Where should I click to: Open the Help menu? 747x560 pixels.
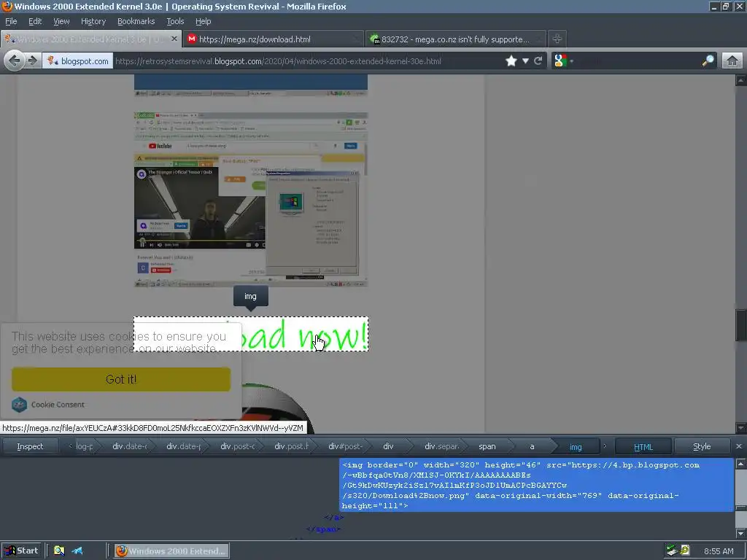[203, 21]
